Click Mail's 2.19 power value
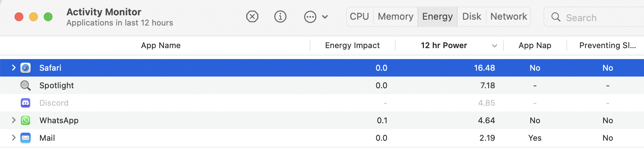The height and width of the screenshot is (148, 644). click(x=487, y=138)
